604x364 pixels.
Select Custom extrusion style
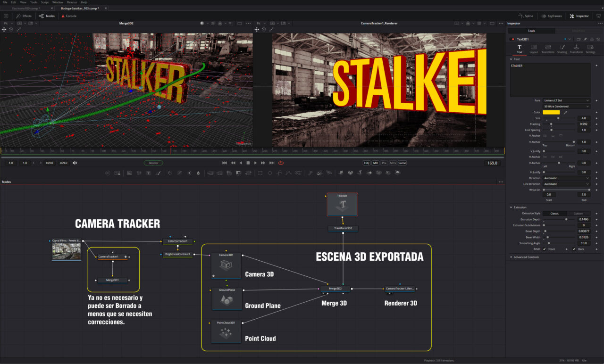pos(578,214)
